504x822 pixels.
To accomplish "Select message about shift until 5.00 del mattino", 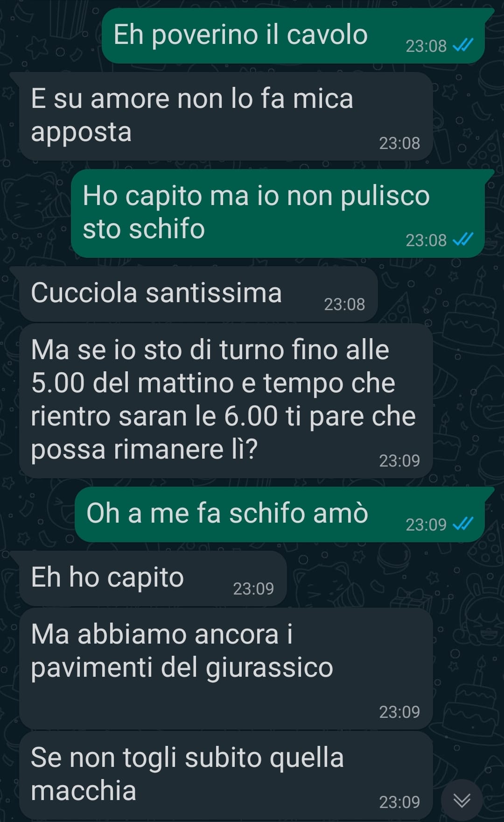I will click(226, 401).
